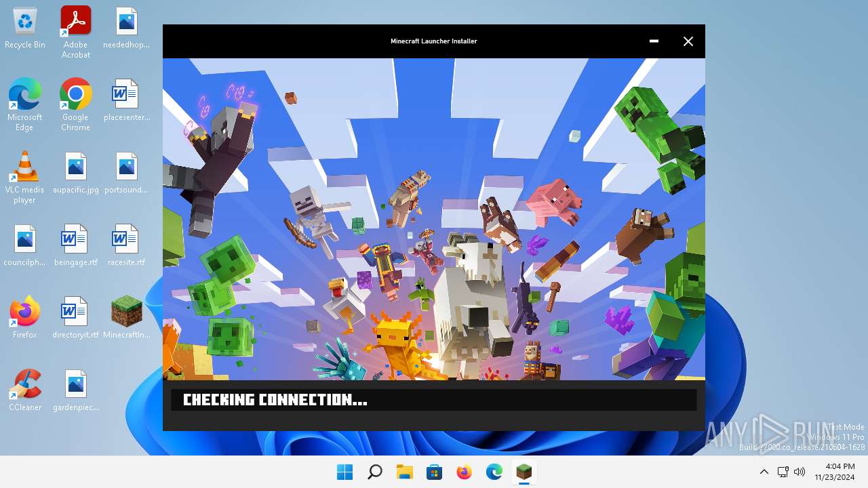Select the racesite.rtf document icon
The height and width of the screenshot is (488, 868).
point(127,245)
